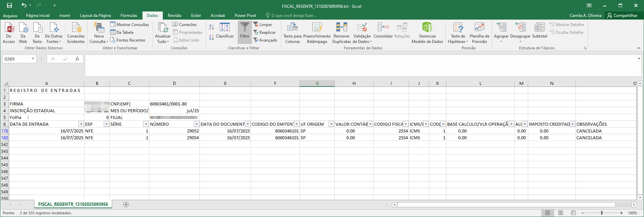Click the Subtotal icon
The height and width of the screenshot is (217, 644).
pyautogui.click(x=539, y=28)
